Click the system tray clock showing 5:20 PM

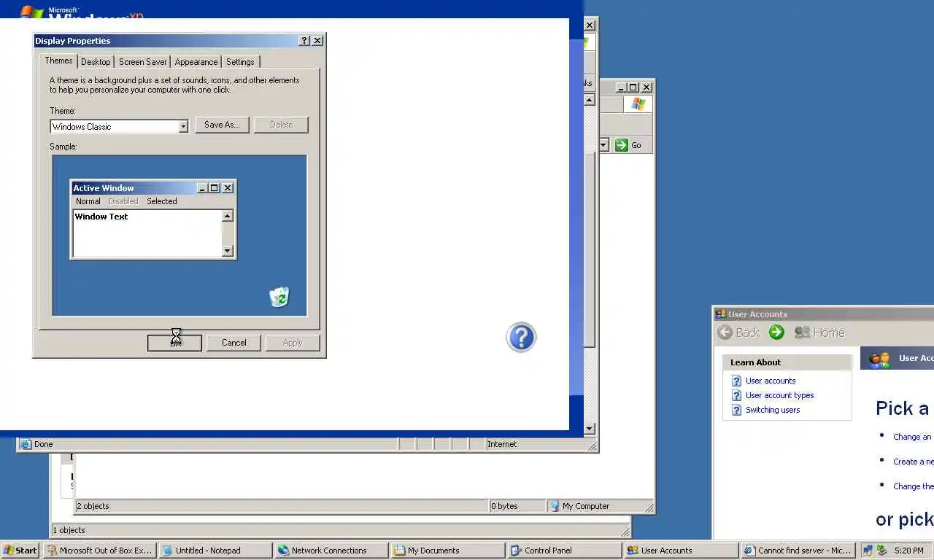point(908,551)
